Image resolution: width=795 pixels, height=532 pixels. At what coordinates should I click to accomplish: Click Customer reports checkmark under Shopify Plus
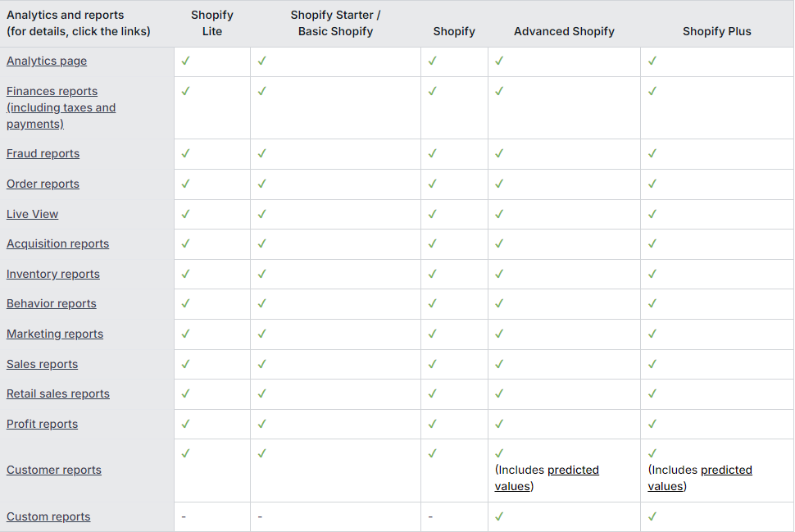click(652, 453)
